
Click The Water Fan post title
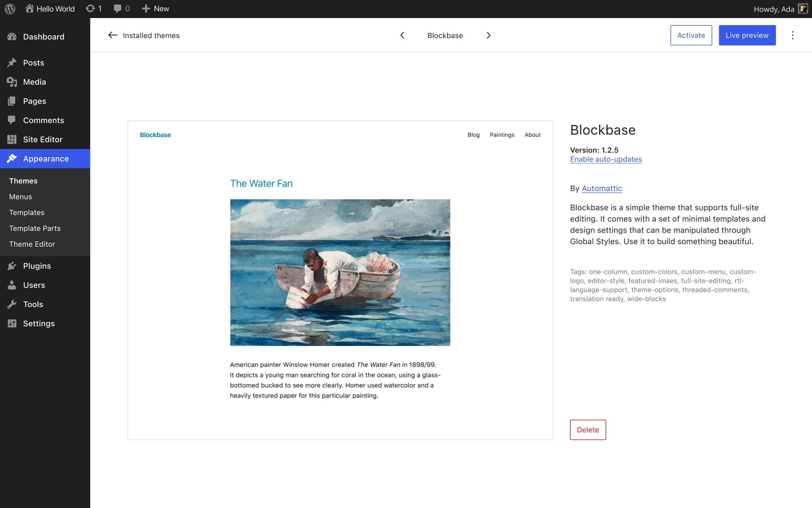pos(261,184)
